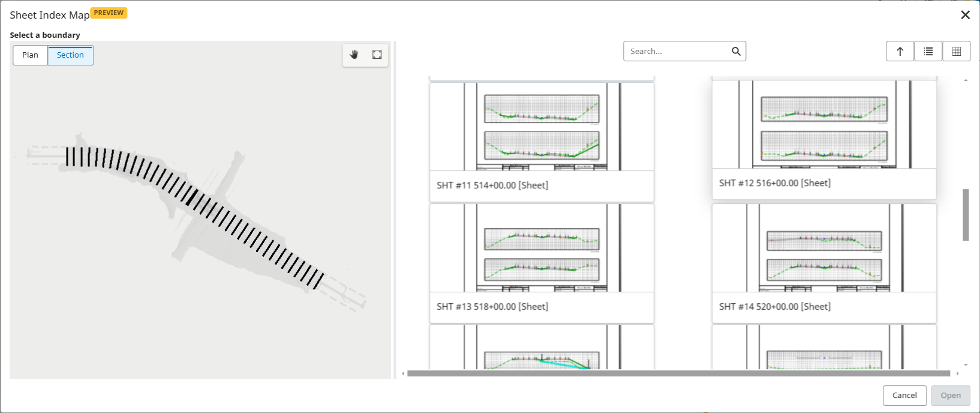The image size is (980, 413).
Task: Switch to the Section tab
Action: pyautogui.click(x=70, y=55)
